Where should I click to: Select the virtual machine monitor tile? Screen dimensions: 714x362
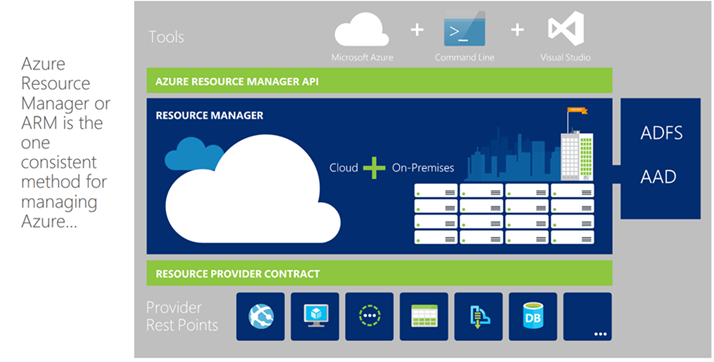pos(315,316)
